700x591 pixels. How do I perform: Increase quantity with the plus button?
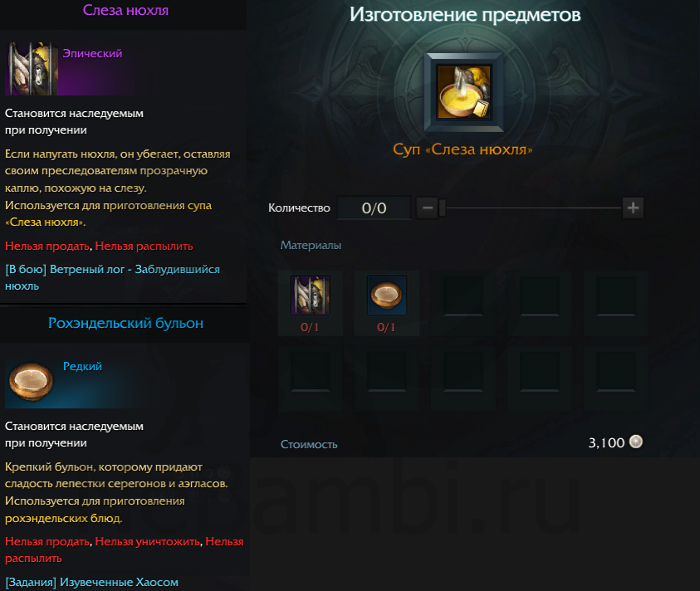tap(633, 208)
